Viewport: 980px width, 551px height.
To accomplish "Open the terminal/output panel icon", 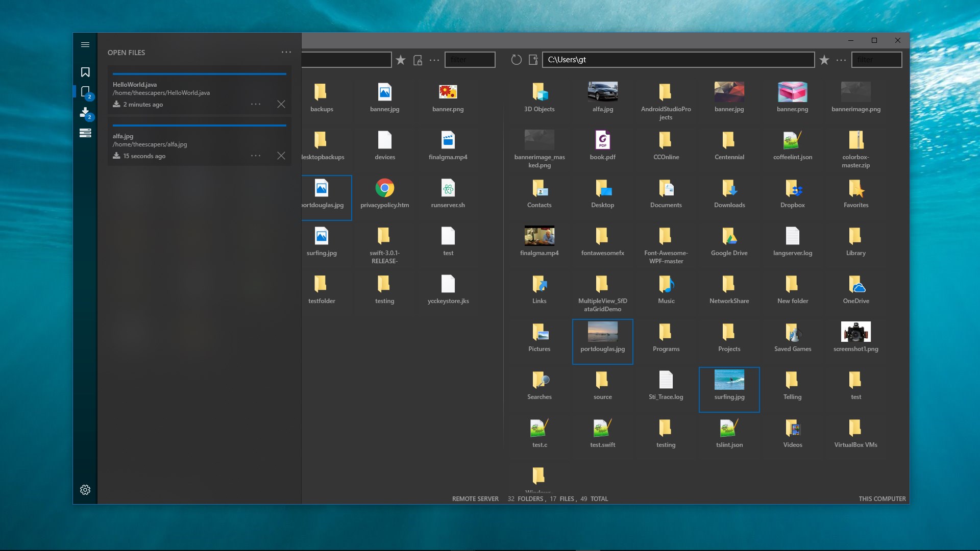I will [85, 133].
